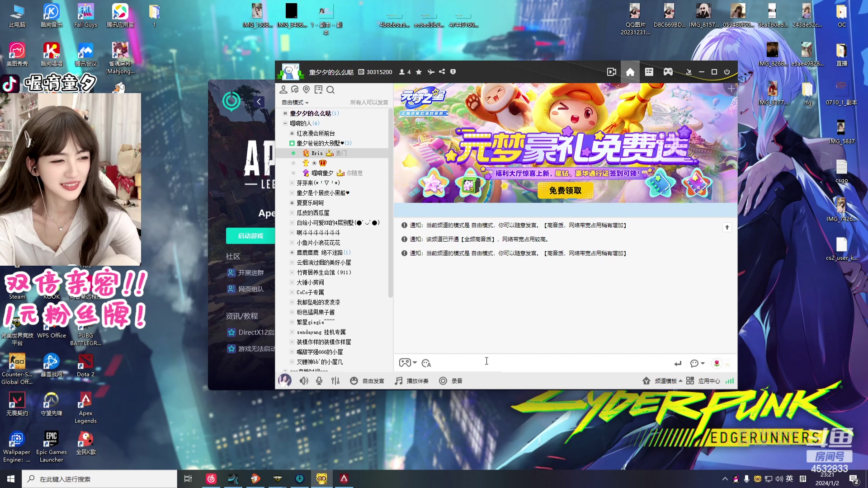Open the font style emoji icon in chat box
The height and width of the screenshot is (488, 868).
[x=426, y=363]
